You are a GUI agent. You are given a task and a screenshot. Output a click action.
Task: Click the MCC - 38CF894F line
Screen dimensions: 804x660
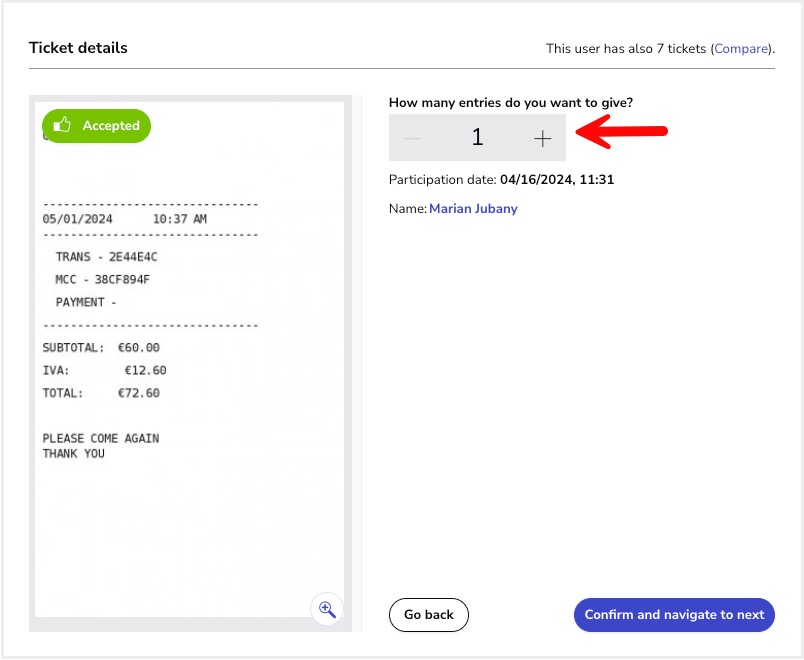pyautogui.click(x=103, y=279)
